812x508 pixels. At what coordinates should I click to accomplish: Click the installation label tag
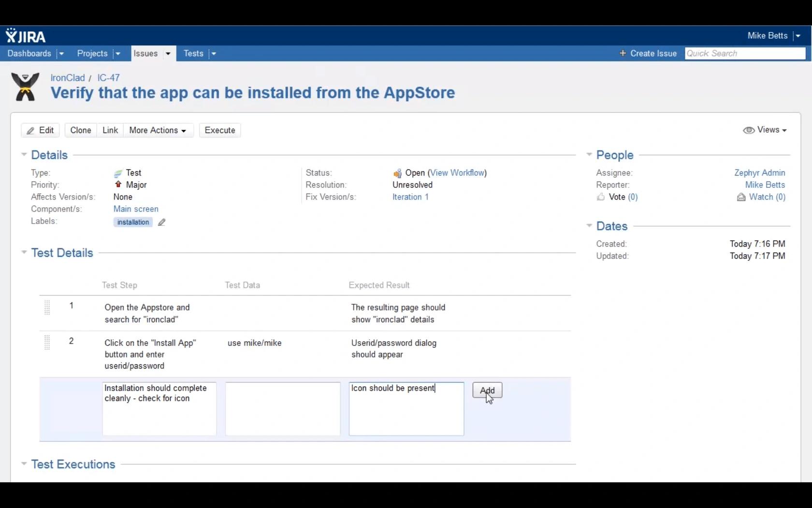click(133, 222)
